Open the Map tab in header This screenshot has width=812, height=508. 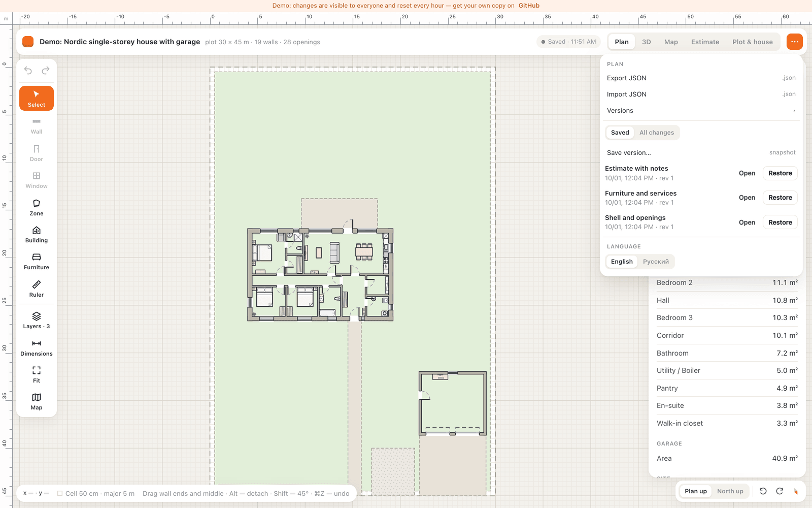click(x=671, y=42)
